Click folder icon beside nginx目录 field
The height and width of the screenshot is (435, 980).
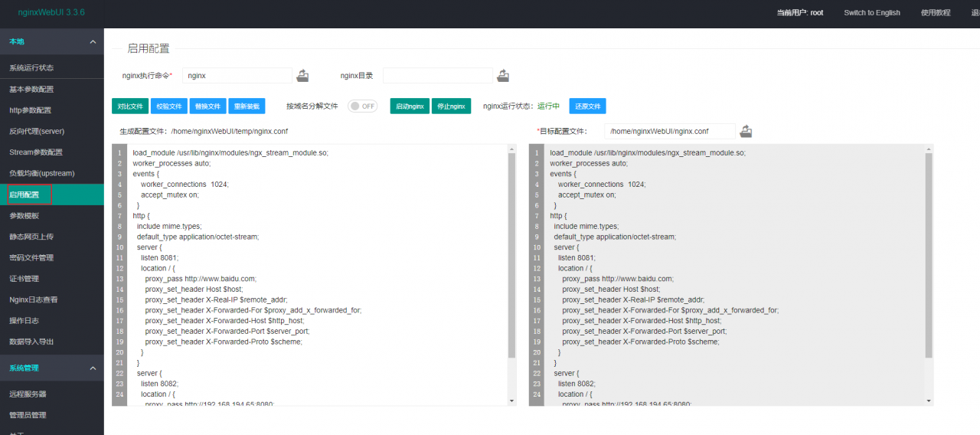pyautogui.click(x=503, y=75)
